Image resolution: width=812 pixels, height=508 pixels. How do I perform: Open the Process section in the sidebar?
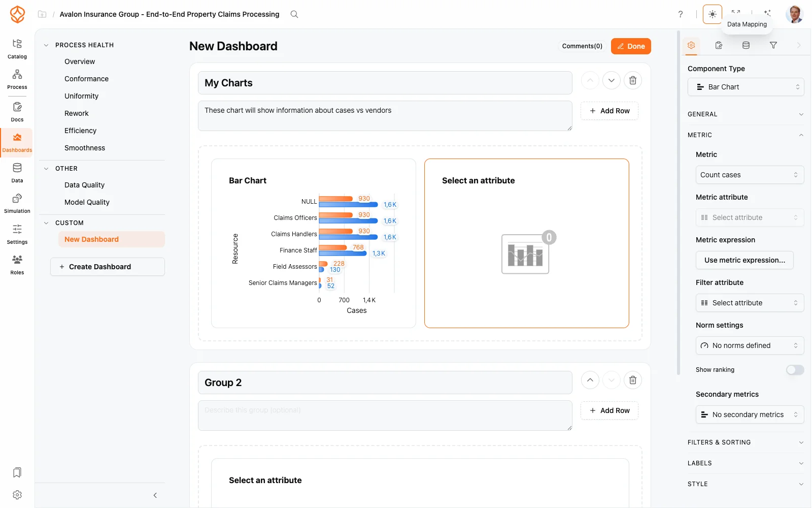pyautogui.click(x=17, y=80)
